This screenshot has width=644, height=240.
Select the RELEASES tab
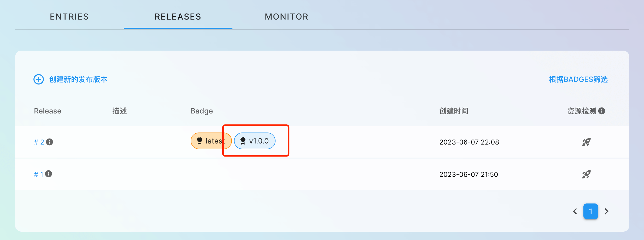coord(178,17)
